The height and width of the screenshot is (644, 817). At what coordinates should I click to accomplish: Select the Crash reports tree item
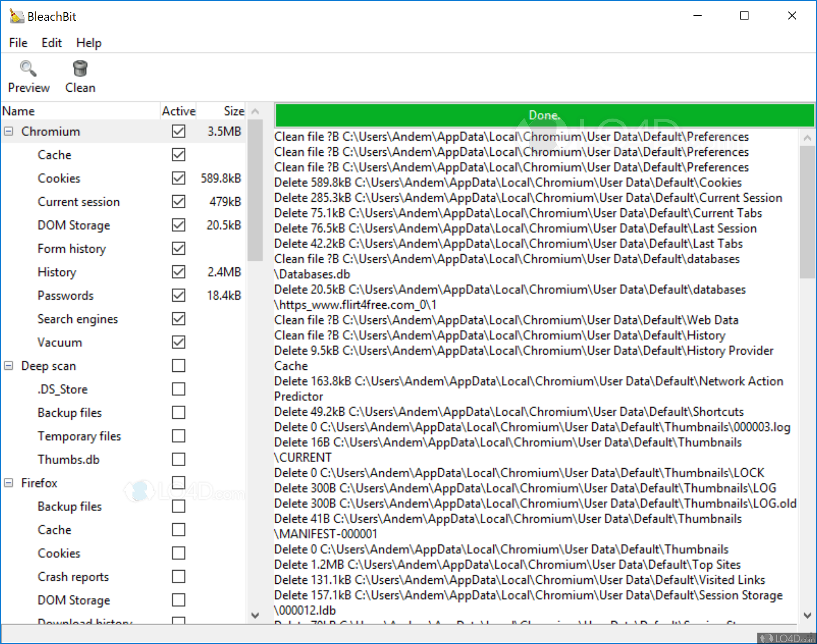coord(73,577)
